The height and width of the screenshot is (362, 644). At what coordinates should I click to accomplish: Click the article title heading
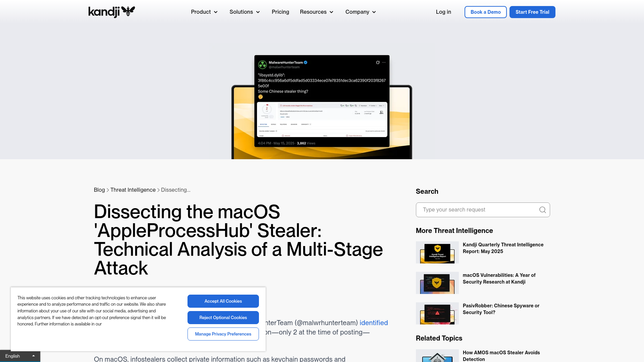point(238,240)
